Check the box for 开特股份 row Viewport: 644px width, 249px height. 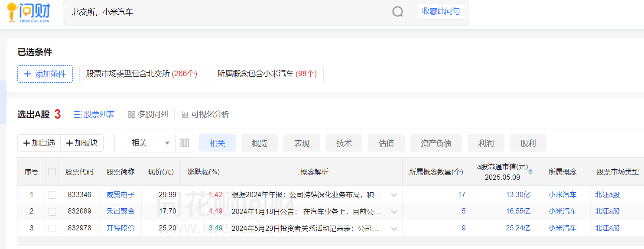[52, 228]
